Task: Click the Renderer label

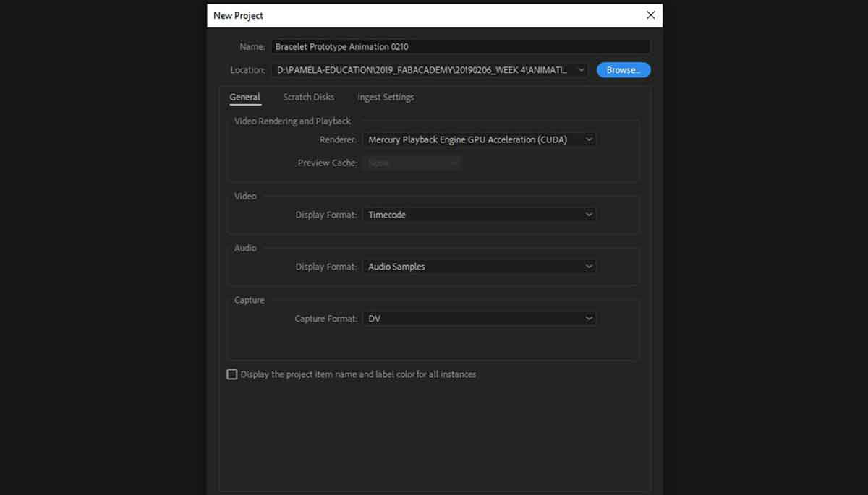Action: coord(338,139)
